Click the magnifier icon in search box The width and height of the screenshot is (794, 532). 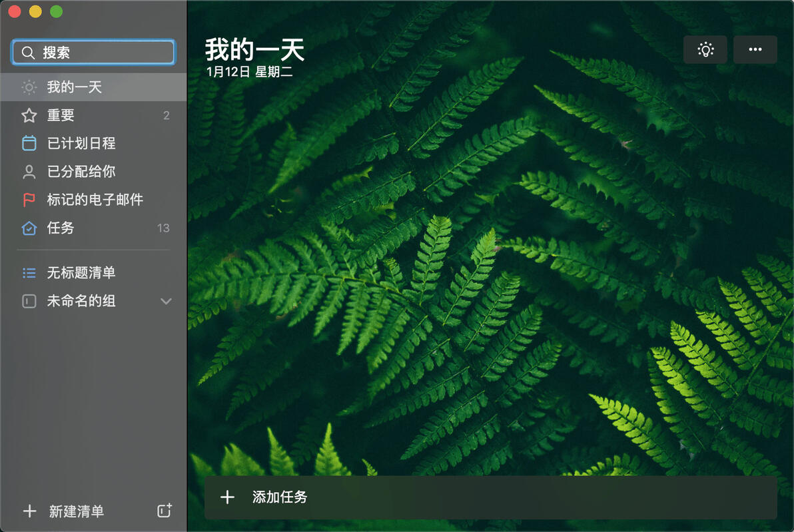pyautogui.click(x=29, y=53)
